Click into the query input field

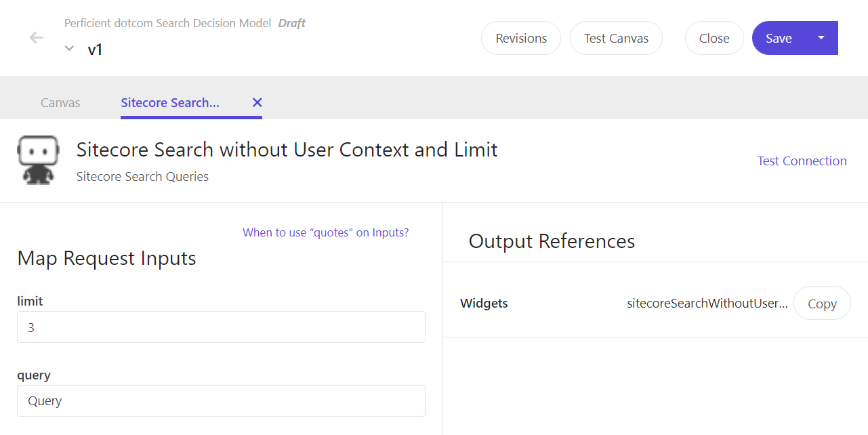[x=221, y=401]
